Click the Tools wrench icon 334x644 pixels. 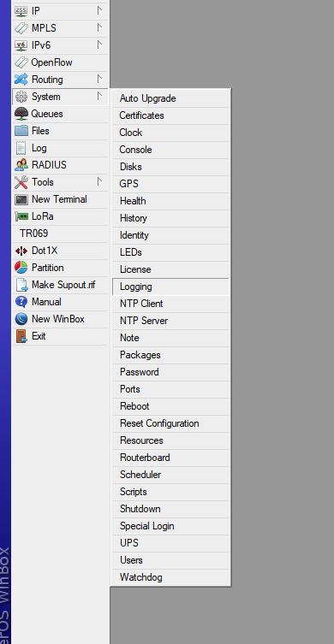click(21, 182)
